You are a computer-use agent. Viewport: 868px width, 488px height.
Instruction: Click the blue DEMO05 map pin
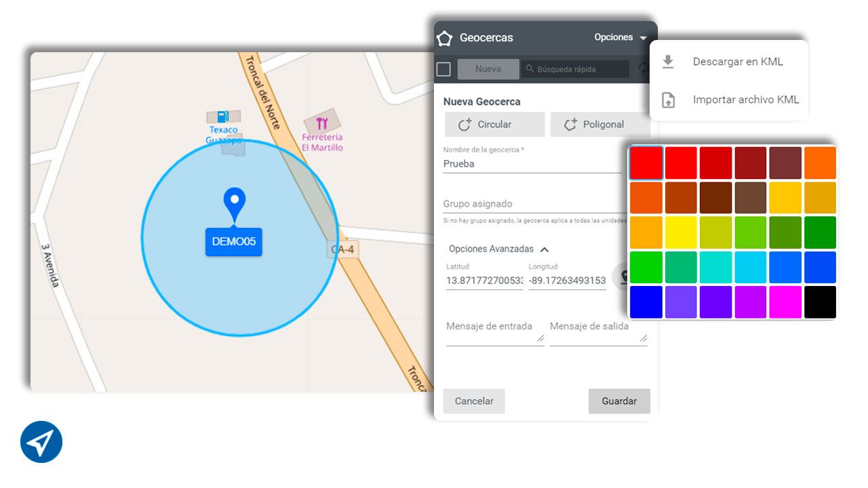coord(235,204)
